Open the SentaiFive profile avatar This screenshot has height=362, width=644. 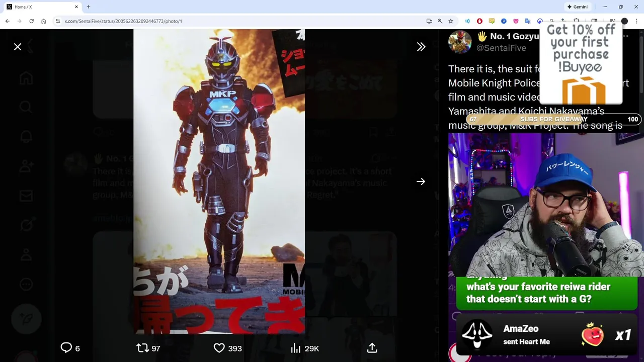pyautogui.click(x=460, y=42)
